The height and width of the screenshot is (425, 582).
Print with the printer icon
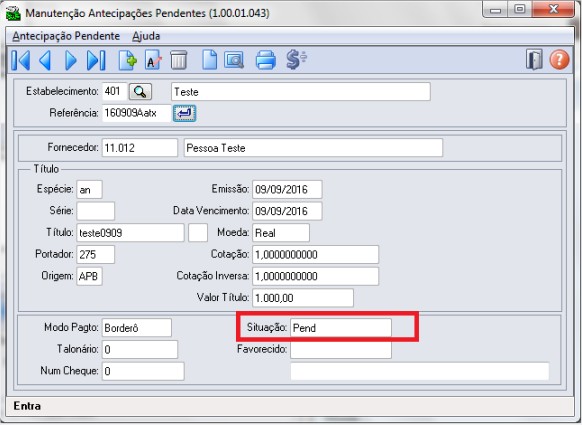pyautogui.click(x=266, y=60)
